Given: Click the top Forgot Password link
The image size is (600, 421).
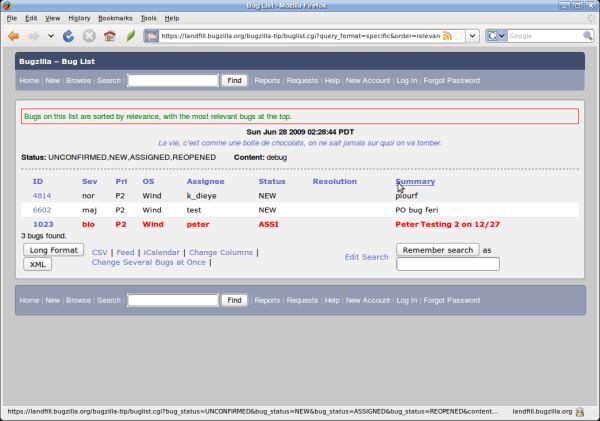Looking at the screenshot, I should coord(452,80).
